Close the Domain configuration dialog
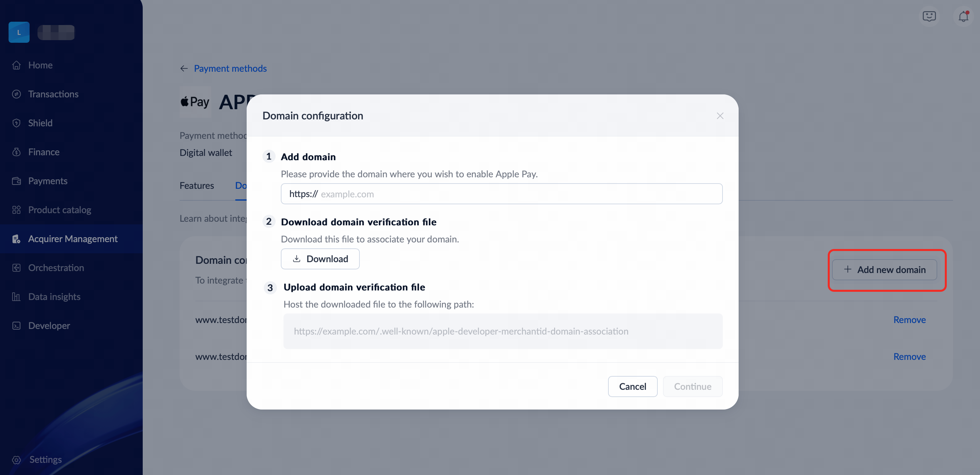 coord(720,116)
